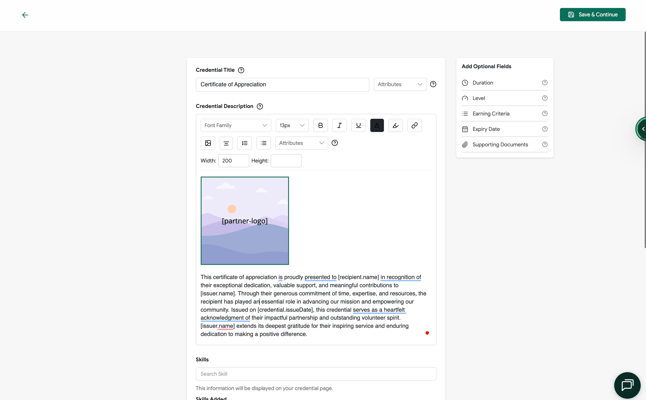Open the chat support widget
Viewport: 646px width, 400px height.
627,385
